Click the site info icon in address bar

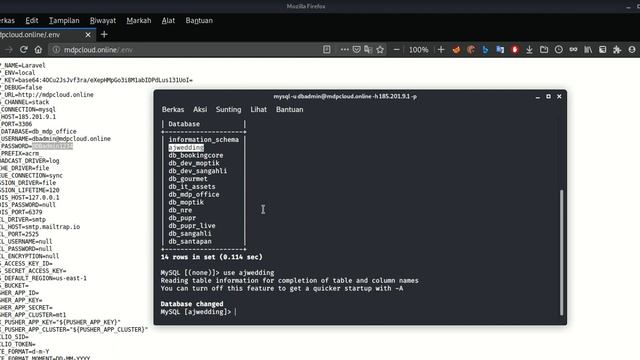click(56, 50)
